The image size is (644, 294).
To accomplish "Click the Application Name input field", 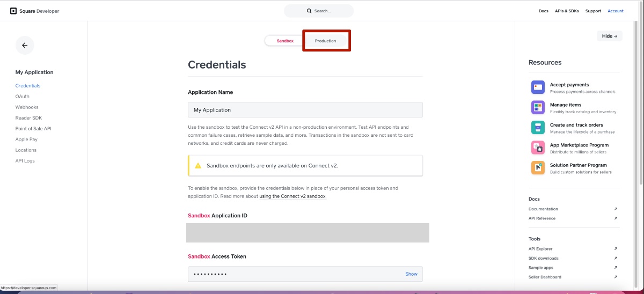I will (x=305, y=110).
